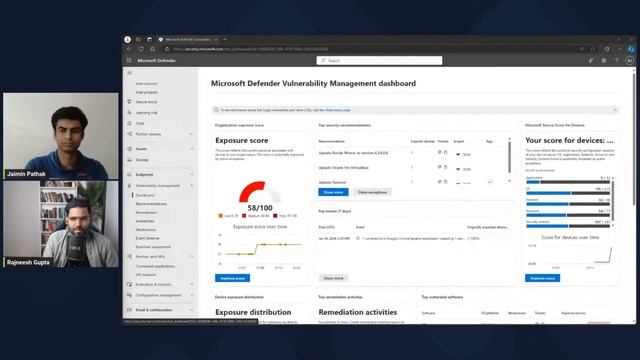640x360 pixels.
Task: Click the event icon in Top events row
Action: click(x=358, y=238)
